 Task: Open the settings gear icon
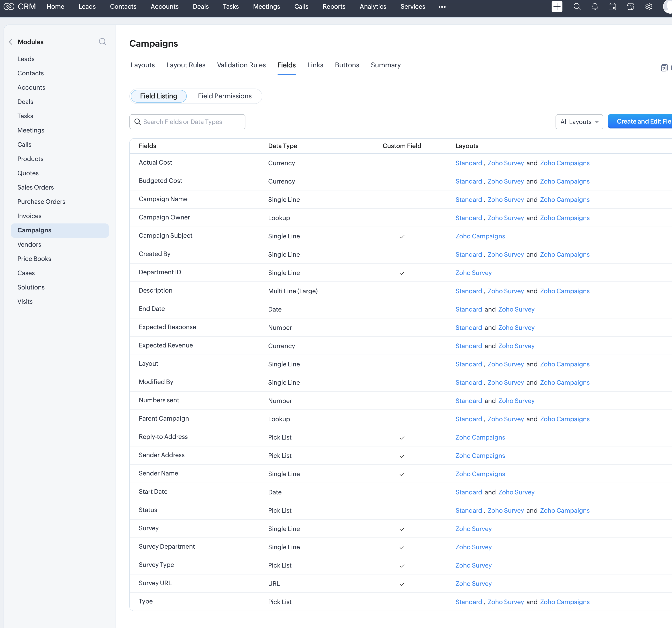(x=648, y=7)
